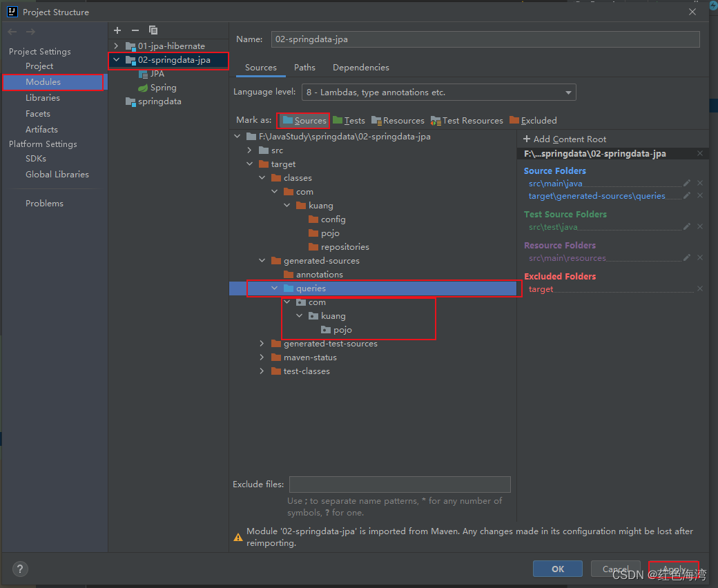Click the Exclude files input field
Screen dimensions: 718x588
(400, 484)
